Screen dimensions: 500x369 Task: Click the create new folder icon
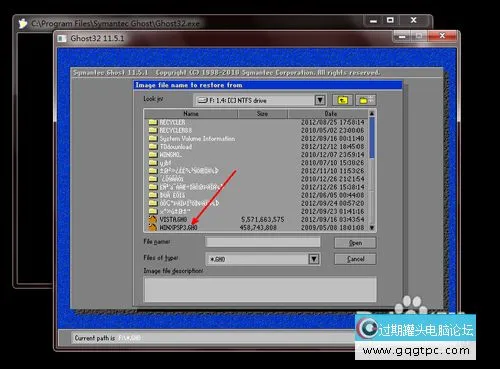click(366, 100)
